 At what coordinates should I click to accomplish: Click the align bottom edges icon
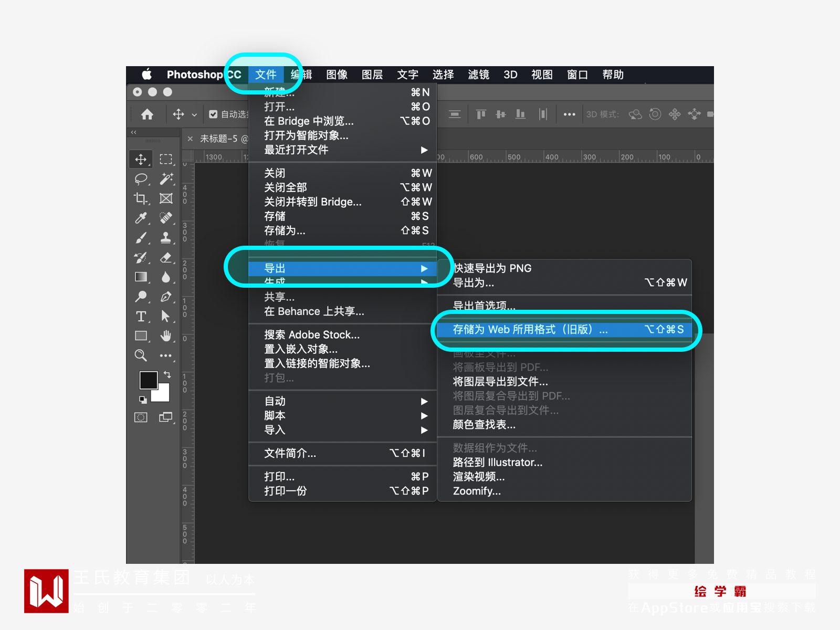click(x=520, y=114)
